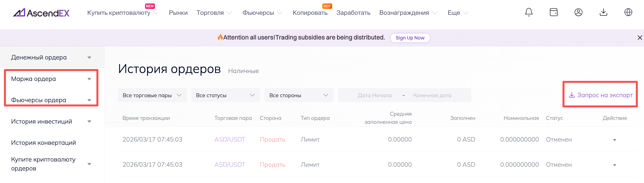Open the Все статусы dropdown
This screenshot has height=183, width=644.
(225, 95)
